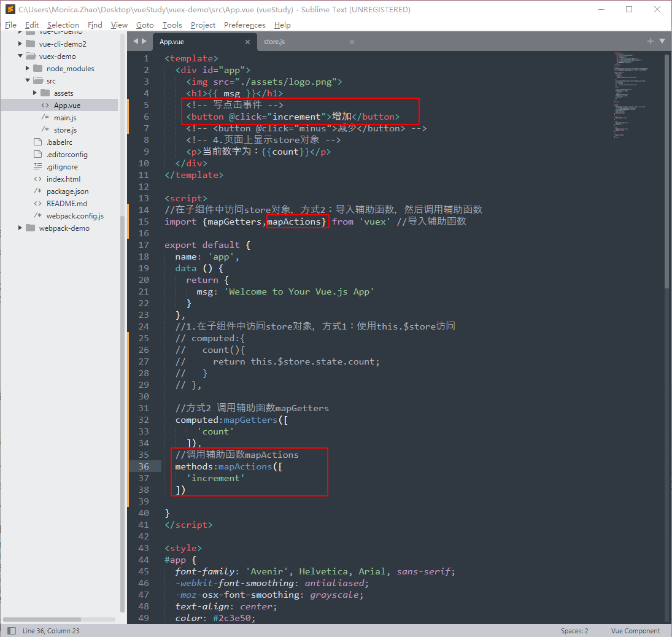Viewport: 672px width, 637px height.
Task: Open the Tools menu
Action: point(172,25)
